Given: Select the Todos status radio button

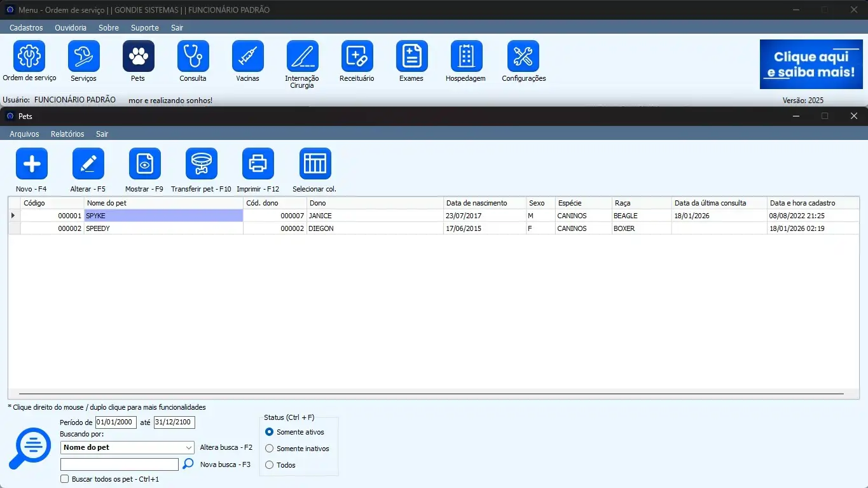Looking at the screenshot, I should coord(270,465).
